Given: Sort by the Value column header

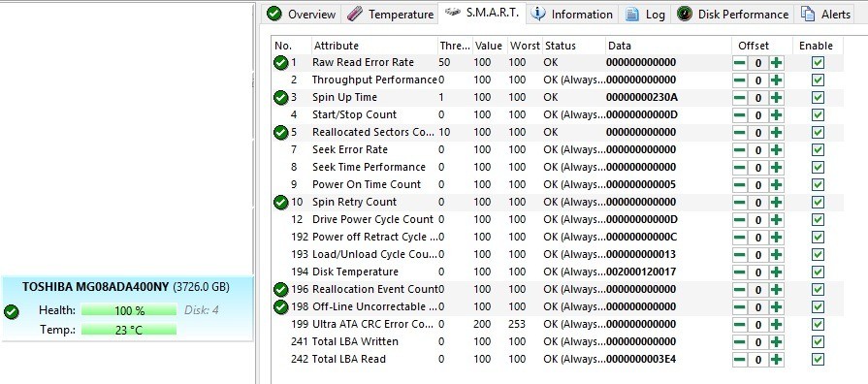Looking at the screenshot, I should 489,46.
